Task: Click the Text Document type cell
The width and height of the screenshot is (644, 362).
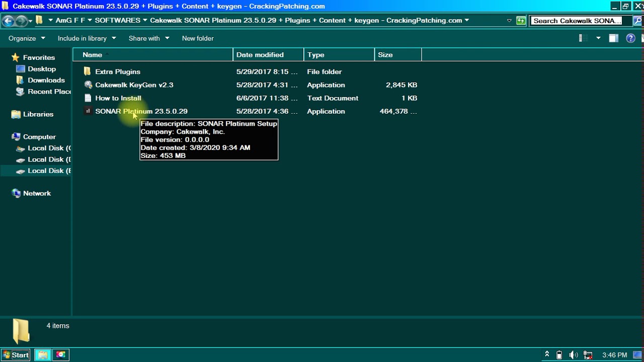Action: click(x=333, y=98)
